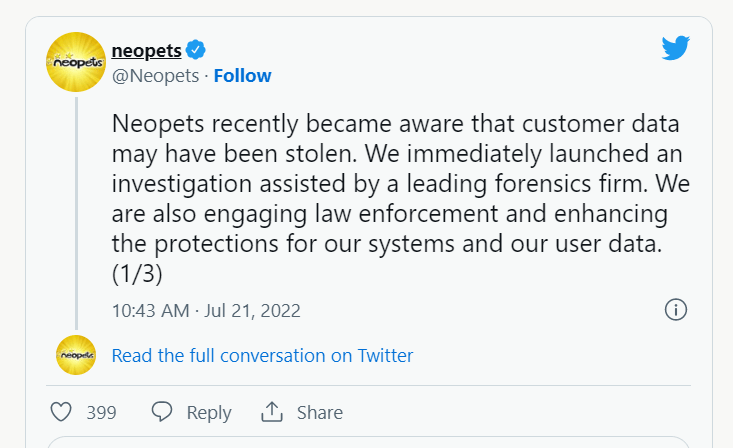Viewport: 733px width, 448px height.
Task: Click the share upload arrow icon
Action: [272, 412]
